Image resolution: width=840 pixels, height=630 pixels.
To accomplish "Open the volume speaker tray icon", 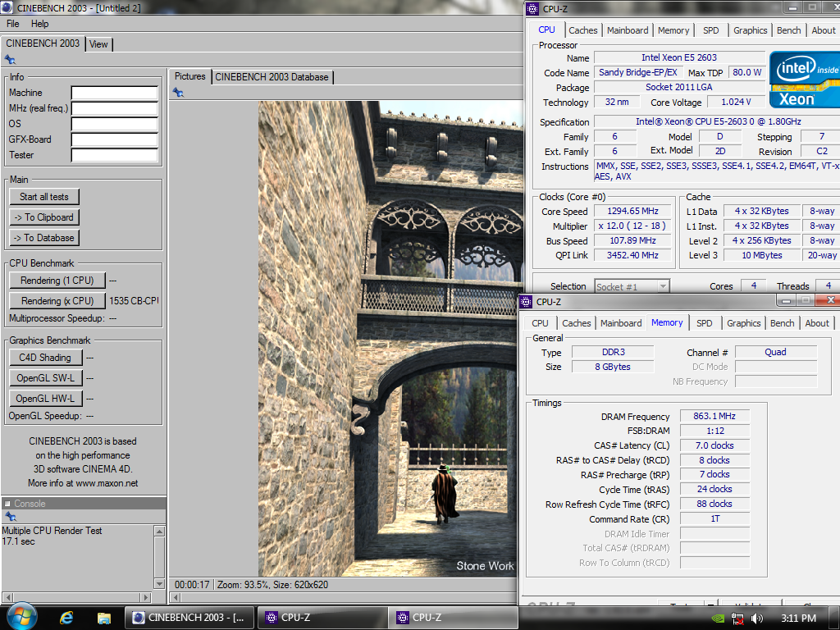I will [x=757, y=619].
